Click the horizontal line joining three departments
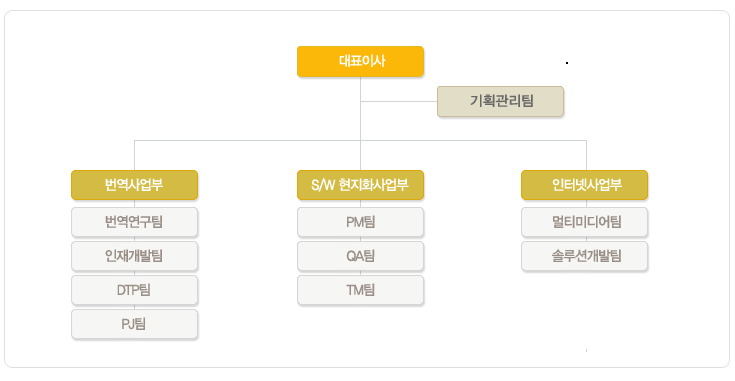 click(360, 140)
